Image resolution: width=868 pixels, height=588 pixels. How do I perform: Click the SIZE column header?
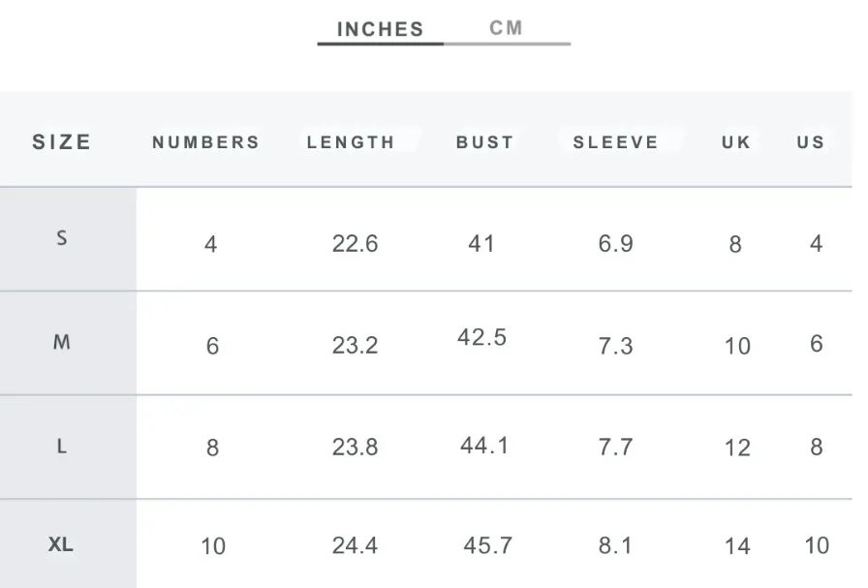click(61, 142)
